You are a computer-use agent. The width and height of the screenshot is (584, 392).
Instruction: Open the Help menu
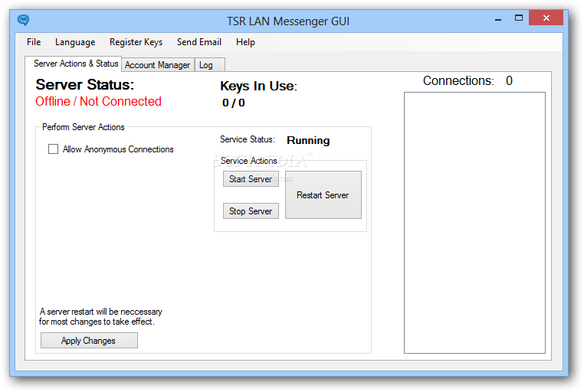(245, 42)
